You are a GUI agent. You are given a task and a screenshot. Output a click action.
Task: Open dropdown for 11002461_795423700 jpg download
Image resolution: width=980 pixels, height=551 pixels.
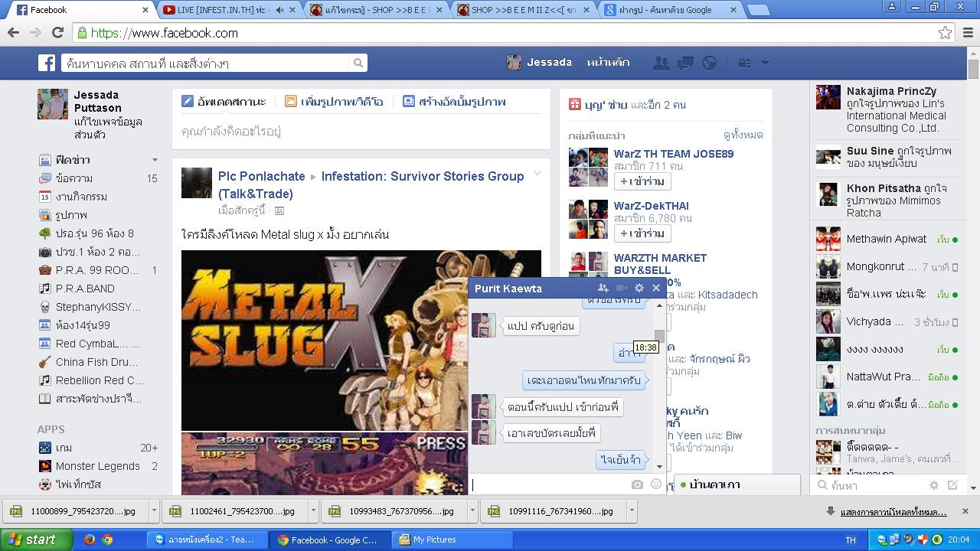(x=313, y=510)
